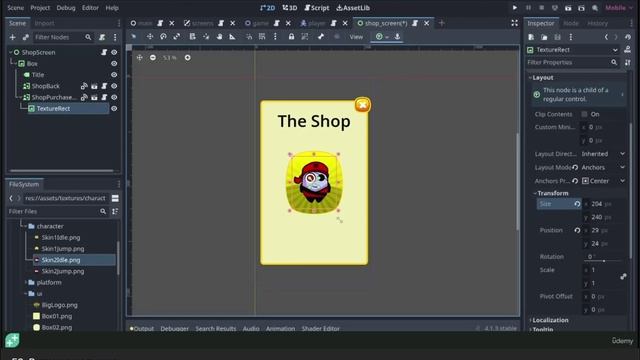Focus the Filter Files field
This screenshot has height=360, width=640.
(x=57, y=211)
